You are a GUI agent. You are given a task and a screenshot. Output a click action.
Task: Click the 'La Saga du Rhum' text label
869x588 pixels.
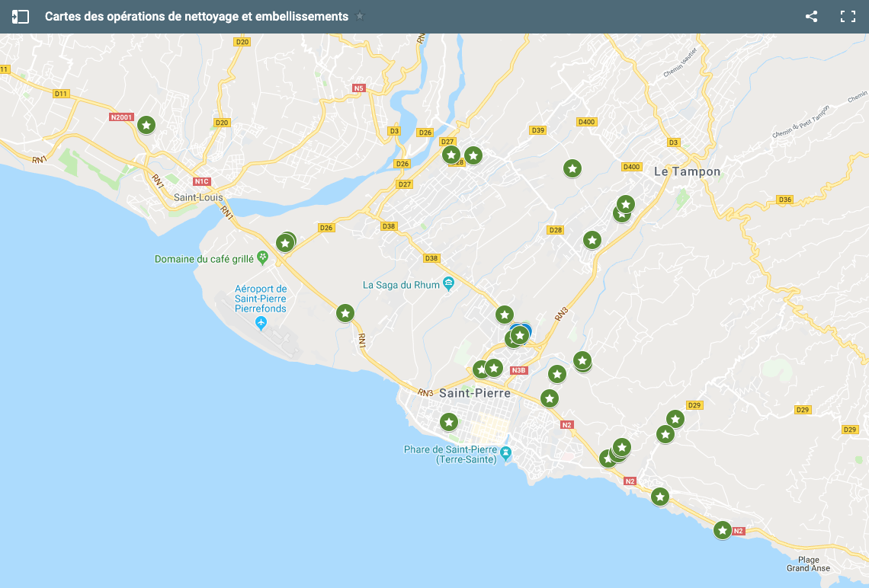pyautogui.click(x=401, y=285)
